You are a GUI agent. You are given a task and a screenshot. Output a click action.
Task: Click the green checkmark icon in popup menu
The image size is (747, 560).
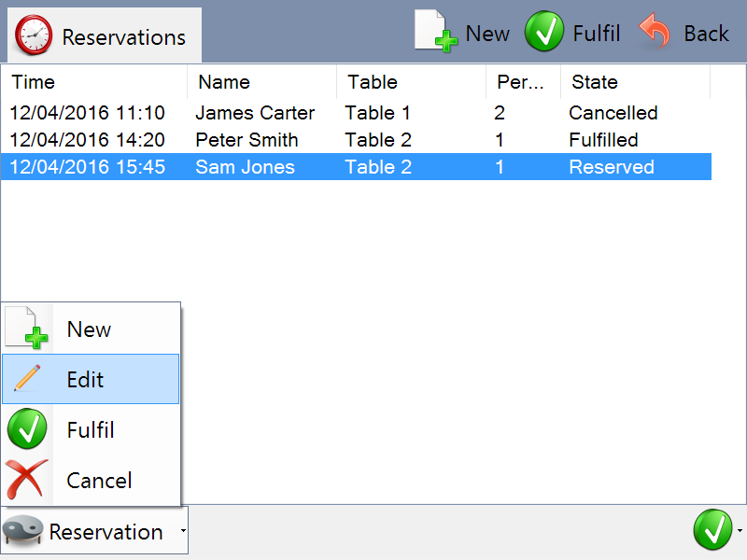(27, 429)
